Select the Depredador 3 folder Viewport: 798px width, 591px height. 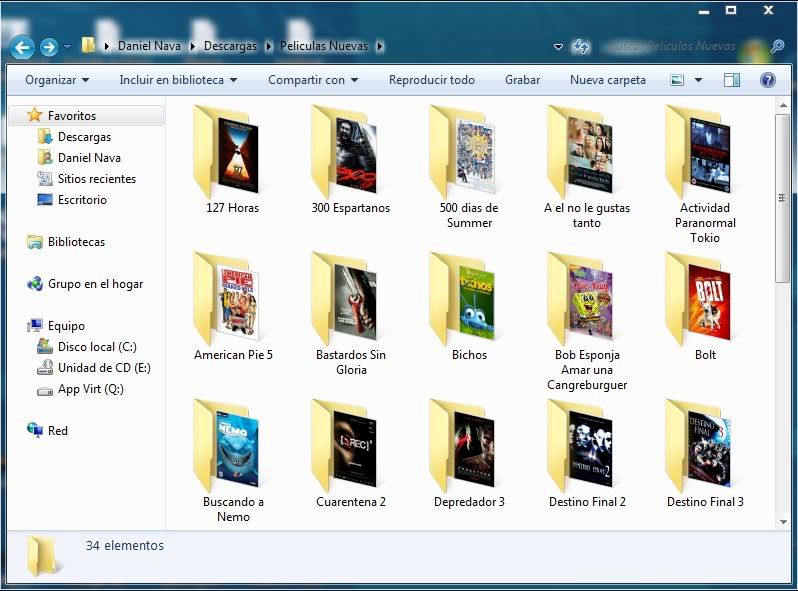[x=469, y=453]
